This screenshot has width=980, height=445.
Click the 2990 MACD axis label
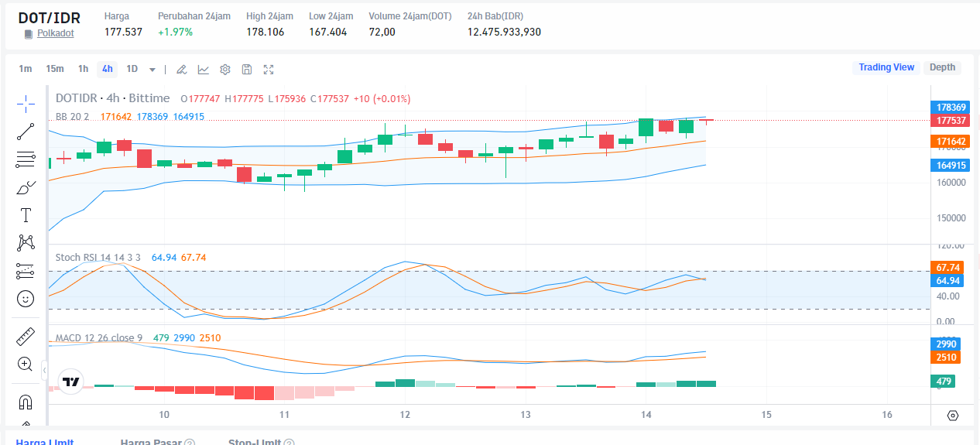[946, 344]
